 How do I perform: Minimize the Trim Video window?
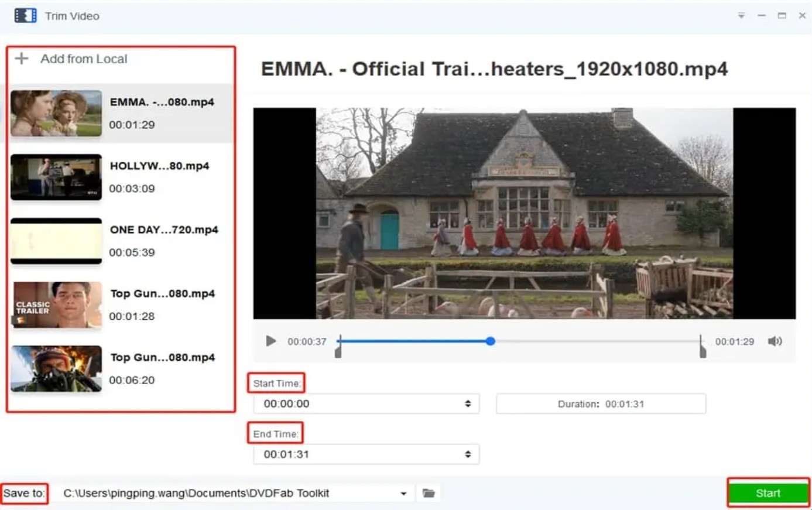coord(762,16)
